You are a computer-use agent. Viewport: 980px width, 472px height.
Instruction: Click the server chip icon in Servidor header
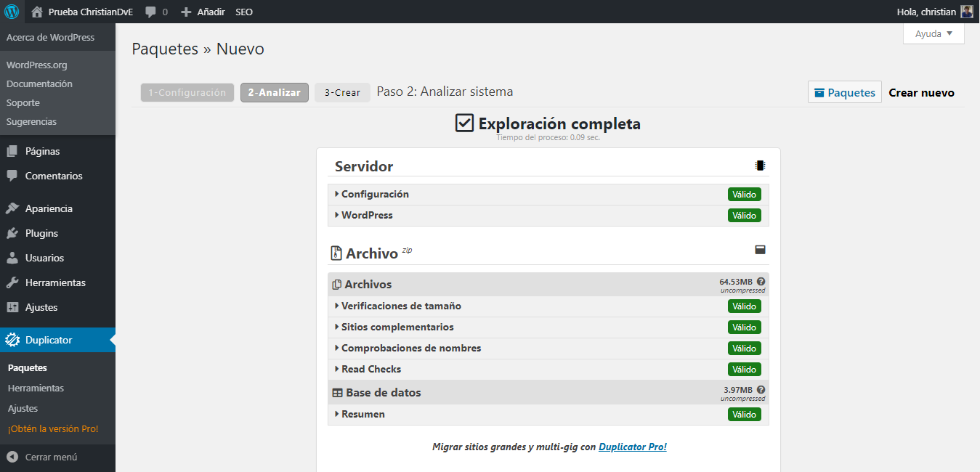coord(760,166)
